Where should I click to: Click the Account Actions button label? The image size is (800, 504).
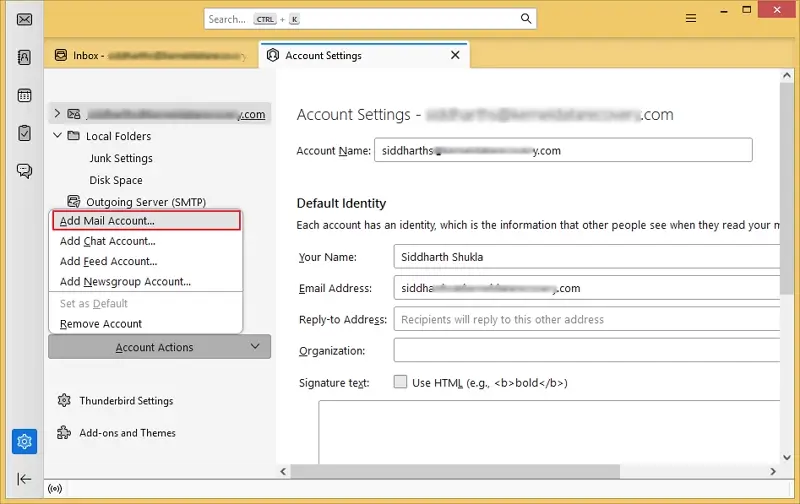pyautogui.click(x=154, y=347)
